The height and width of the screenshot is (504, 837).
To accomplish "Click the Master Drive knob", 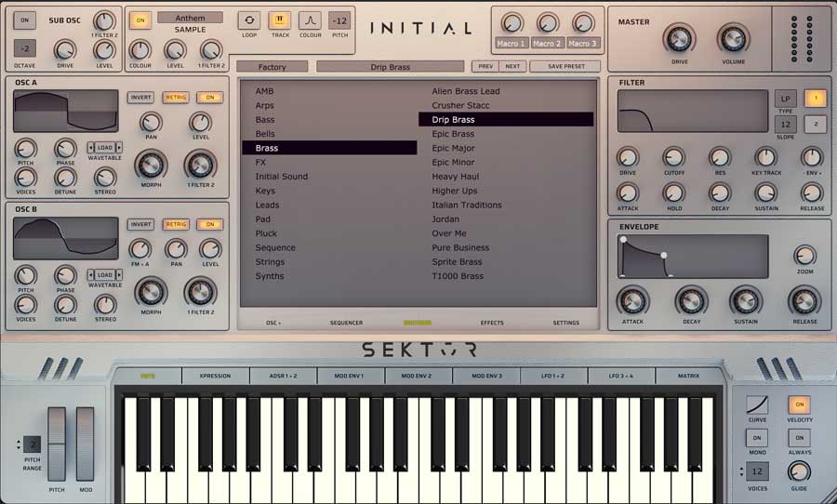I will click(x=679, y=39).
